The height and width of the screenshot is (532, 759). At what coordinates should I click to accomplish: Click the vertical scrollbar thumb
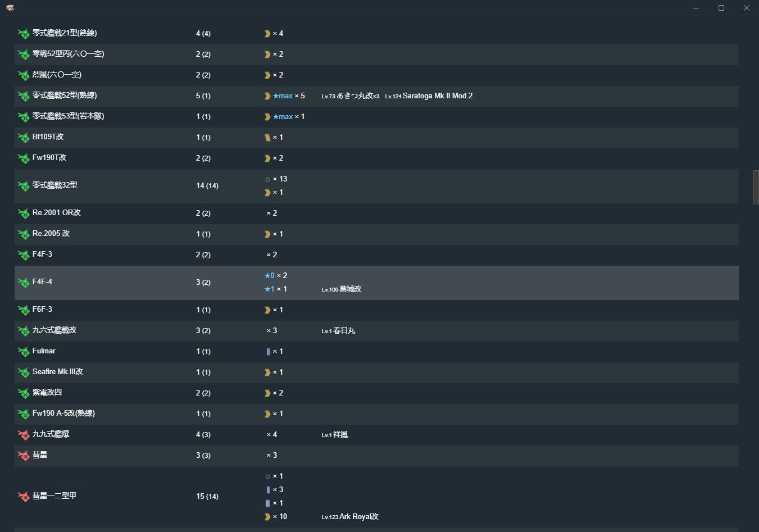click(756, 187)
